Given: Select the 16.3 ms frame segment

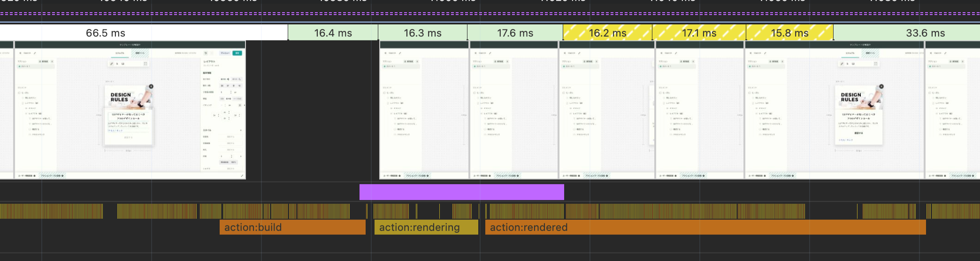Looking at the screenshot, I should (x=422, y=33).
